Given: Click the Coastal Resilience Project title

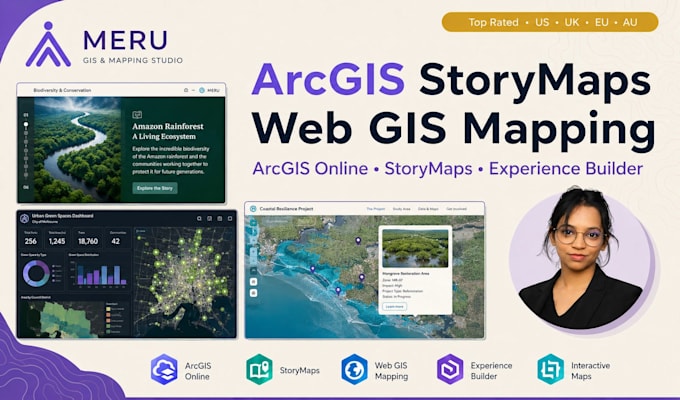Looking at the screenshot, I should coord(286,209).
